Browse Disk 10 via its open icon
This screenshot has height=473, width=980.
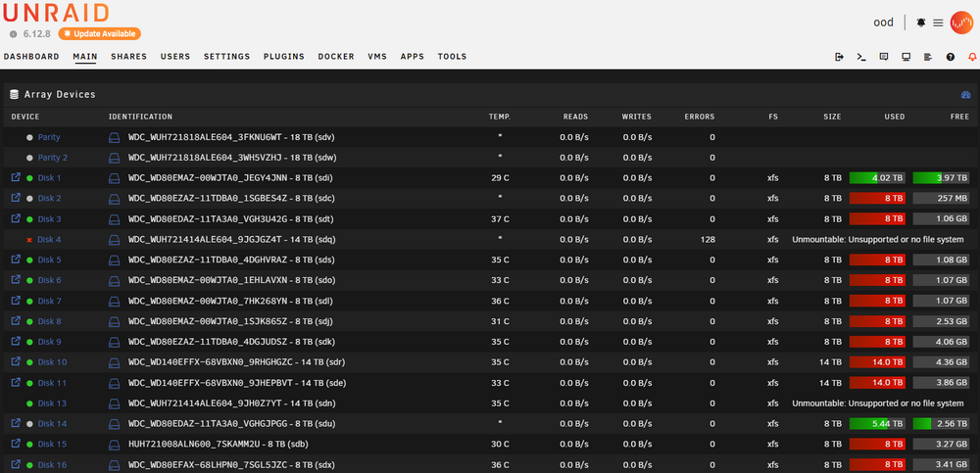[x=17, y=361]
